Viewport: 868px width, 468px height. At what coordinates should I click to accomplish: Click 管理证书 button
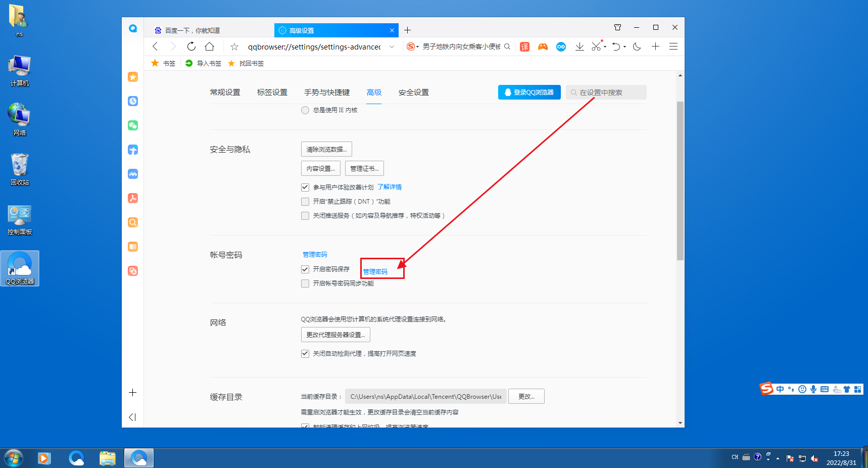[364, 168]
